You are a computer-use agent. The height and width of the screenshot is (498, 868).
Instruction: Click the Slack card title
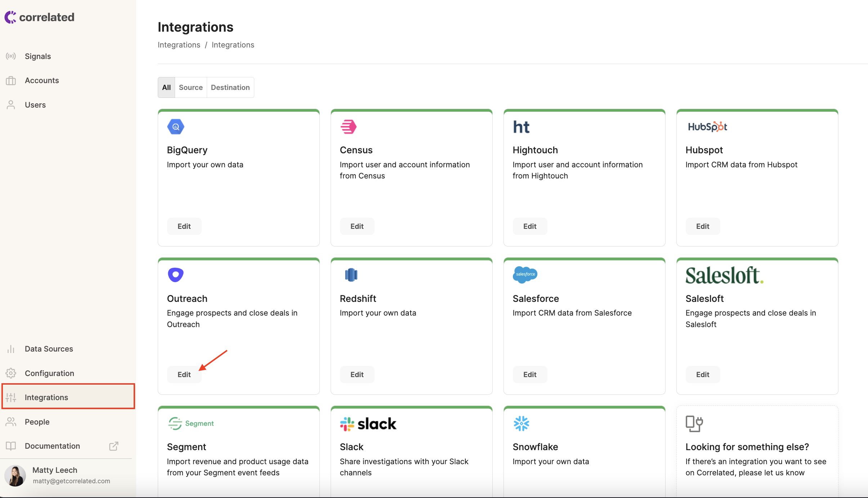click(352, 447)
